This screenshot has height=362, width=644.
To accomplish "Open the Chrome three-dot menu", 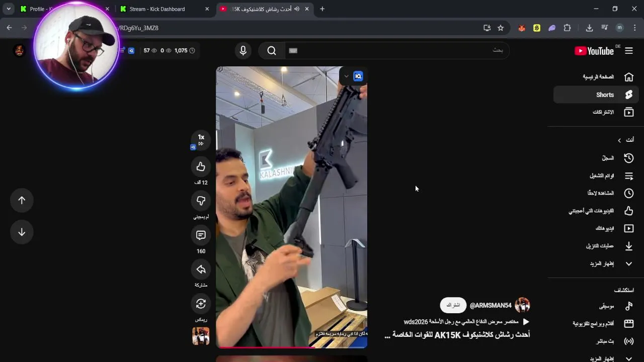I will tap(634, 28).
